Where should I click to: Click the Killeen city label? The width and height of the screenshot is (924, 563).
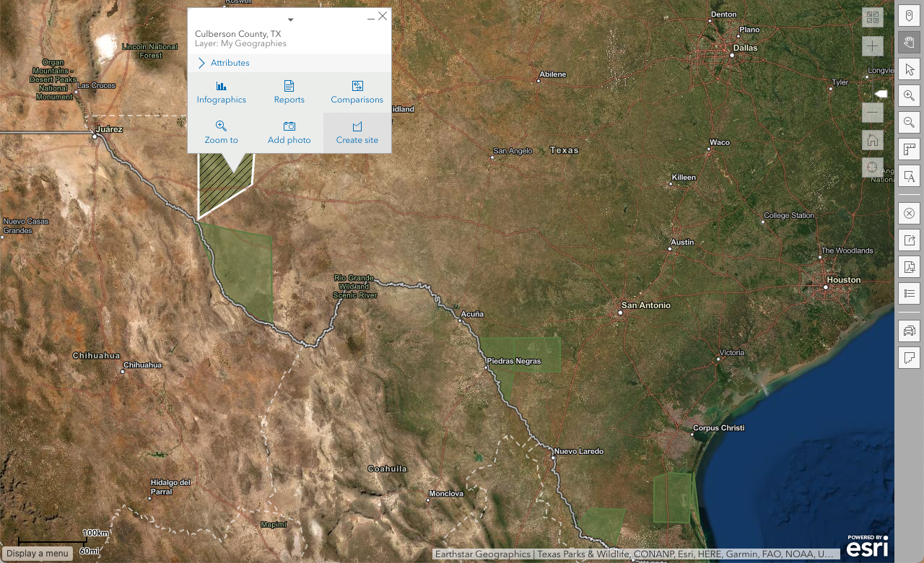[684, 178]
